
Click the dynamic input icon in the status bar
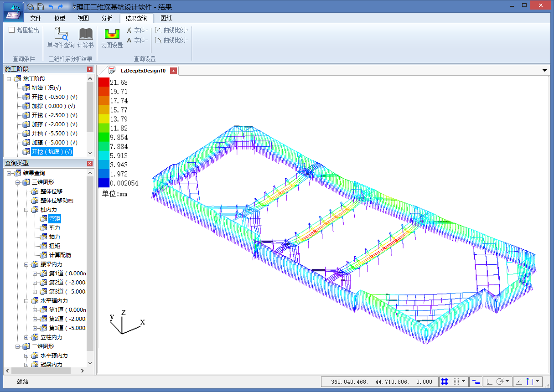coord(476,382)
